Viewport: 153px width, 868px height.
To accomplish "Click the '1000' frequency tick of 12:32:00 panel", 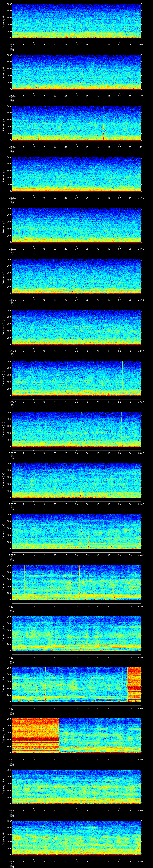I will [x=8, y=157].
